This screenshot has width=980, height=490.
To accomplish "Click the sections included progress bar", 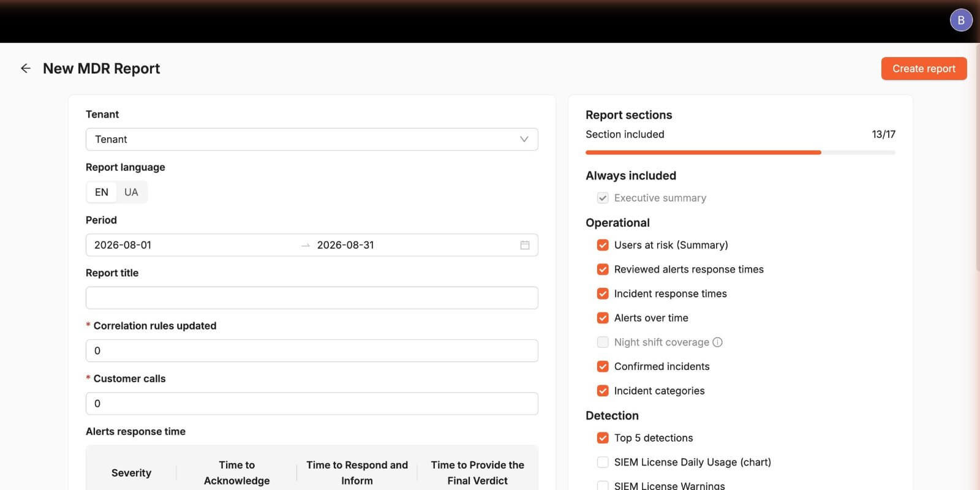I will pos(740,153).
